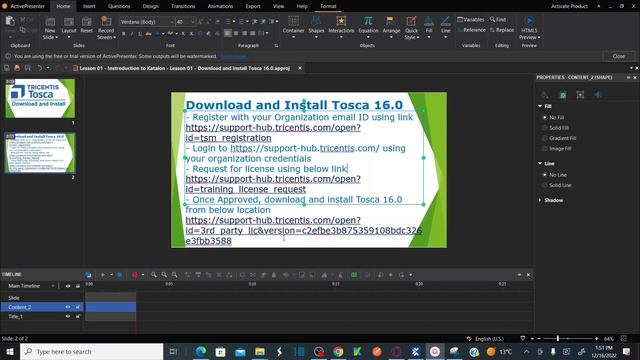Image resolution: width=640 pixels, height=360 pixels.
Task: Open the Size & Properties tab icon
Action: point(580,95)
